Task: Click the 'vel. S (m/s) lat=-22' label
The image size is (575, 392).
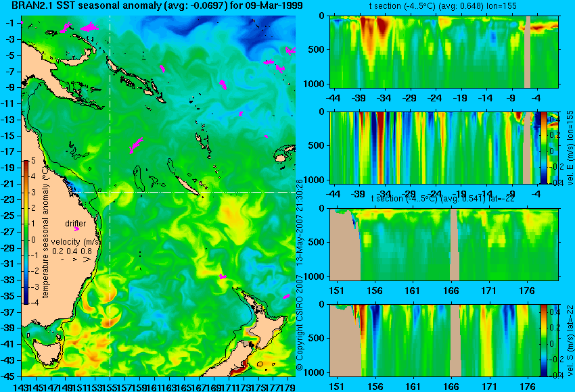Action: coord(570,340)
